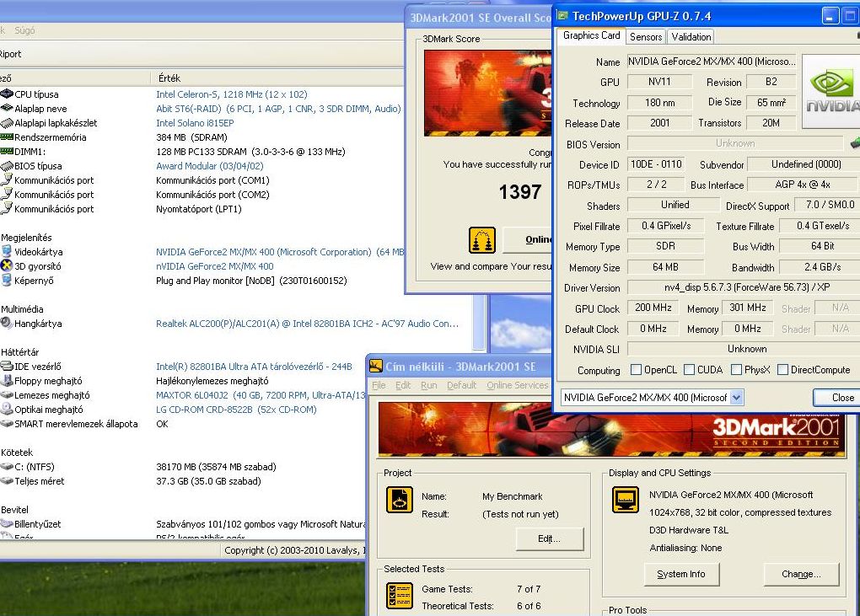Click the 3D gyorsító icon

7,266
